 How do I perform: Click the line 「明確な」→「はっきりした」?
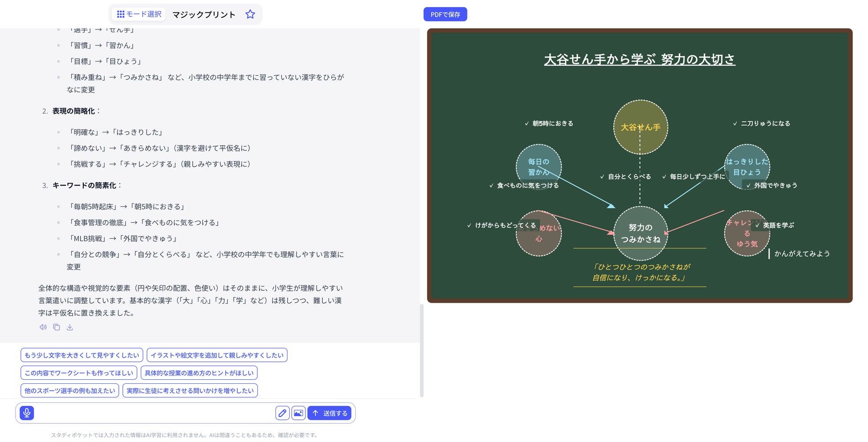point(115,132)
